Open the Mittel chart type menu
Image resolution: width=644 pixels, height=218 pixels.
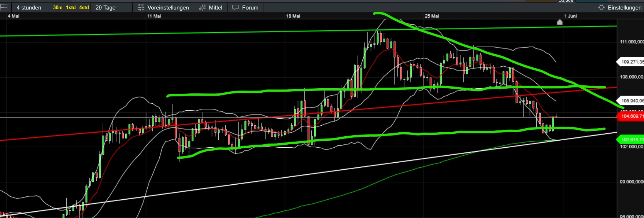[x=211, y=7]
